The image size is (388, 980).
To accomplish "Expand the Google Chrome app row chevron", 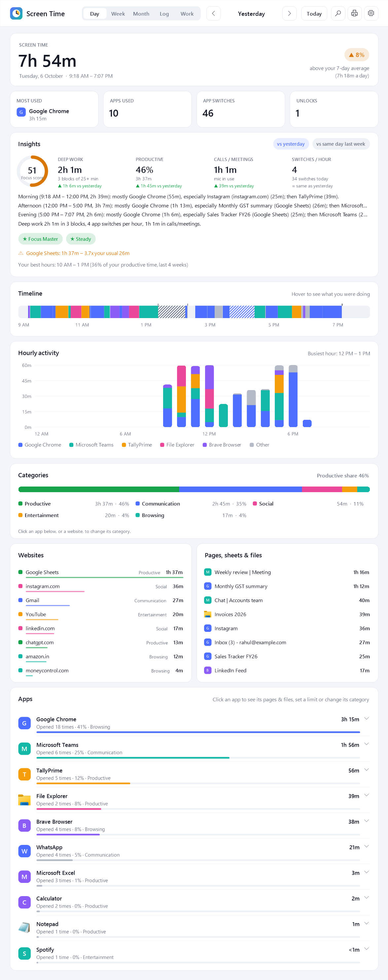I will point(367,718).
